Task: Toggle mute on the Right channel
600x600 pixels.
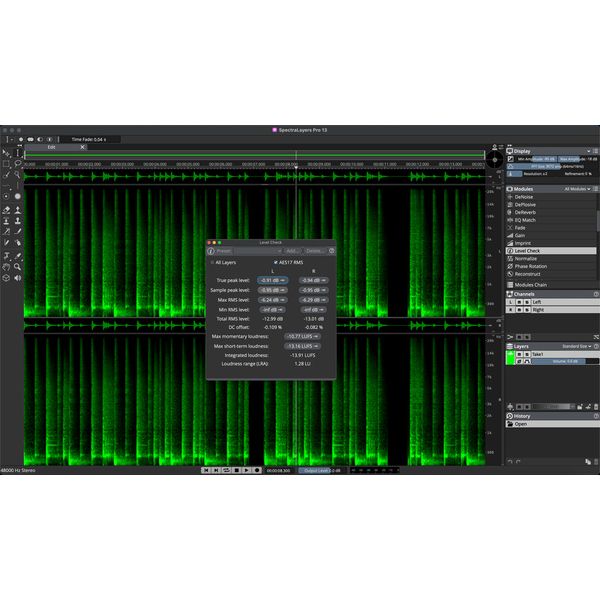Action: coord(519,310)
